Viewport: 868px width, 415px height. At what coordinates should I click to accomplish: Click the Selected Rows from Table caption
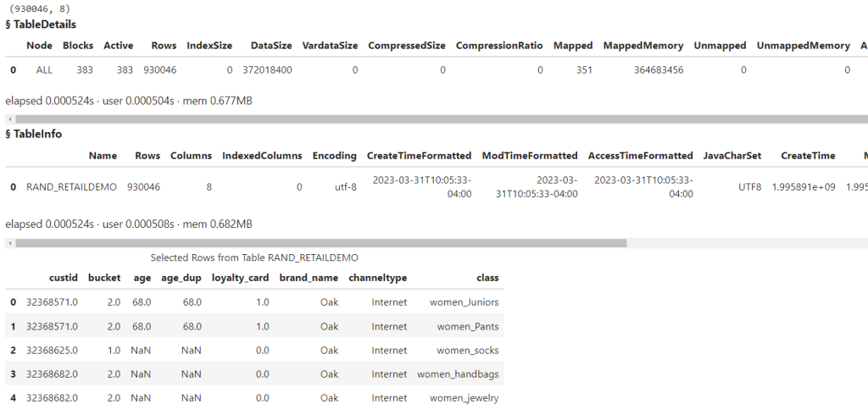pos(254,257)
